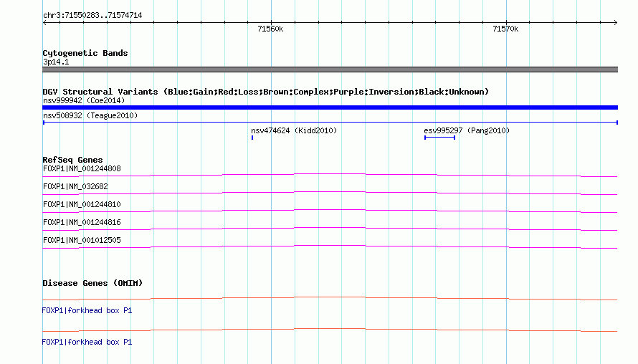Click the FOXP1|NM_001244810 transcript label
Viewport: 638px width, 364px height.
coord(82,204)
